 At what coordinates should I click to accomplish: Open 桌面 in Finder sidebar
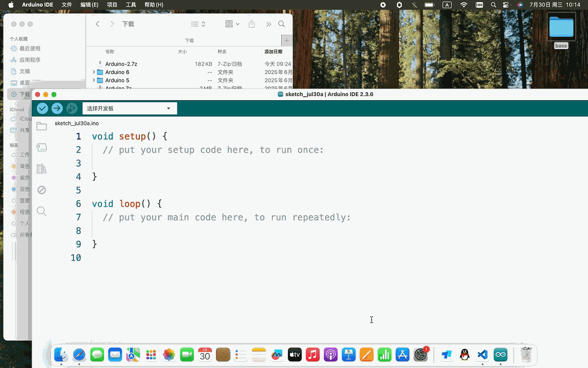point(20,83)
